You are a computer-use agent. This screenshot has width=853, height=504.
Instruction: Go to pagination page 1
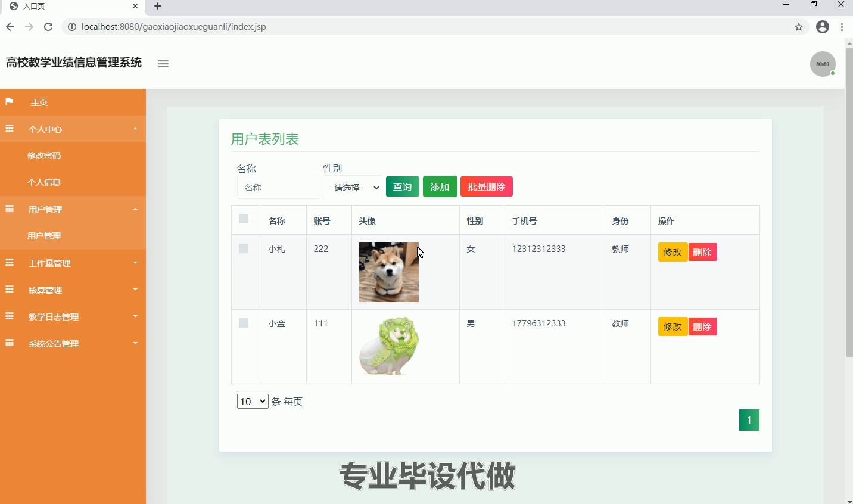tap(749, 420)
